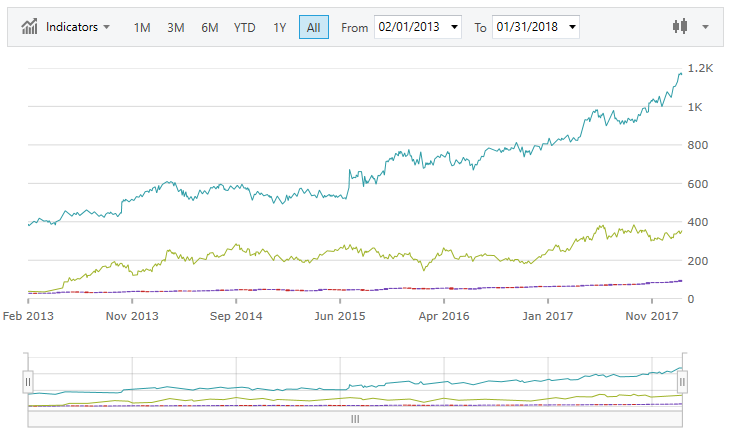Click the navigator's right range handle
Viewport: 730px width, 436px height.
point(683,382)
